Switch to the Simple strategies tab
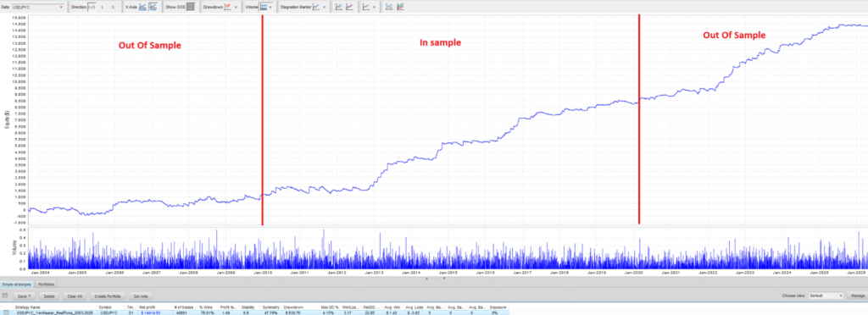The image size is (868, 315). click(x=17, y=284)
